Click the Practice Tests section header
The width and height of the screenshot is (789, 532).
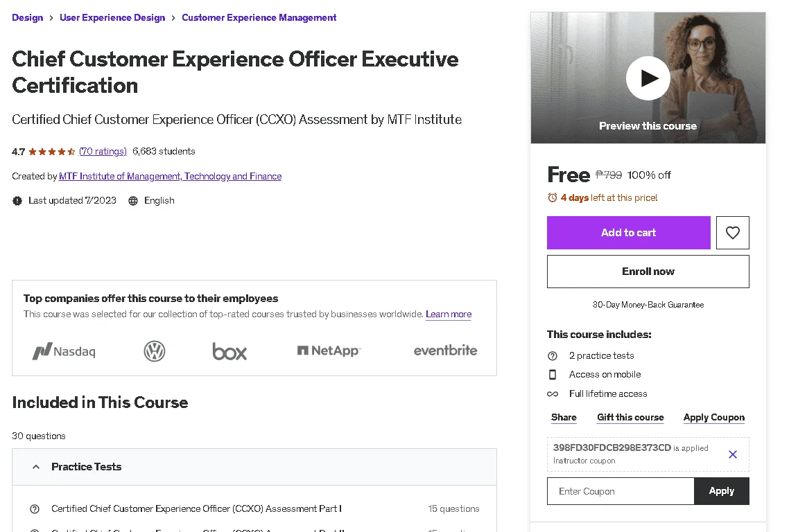click(x=254, y=467)
